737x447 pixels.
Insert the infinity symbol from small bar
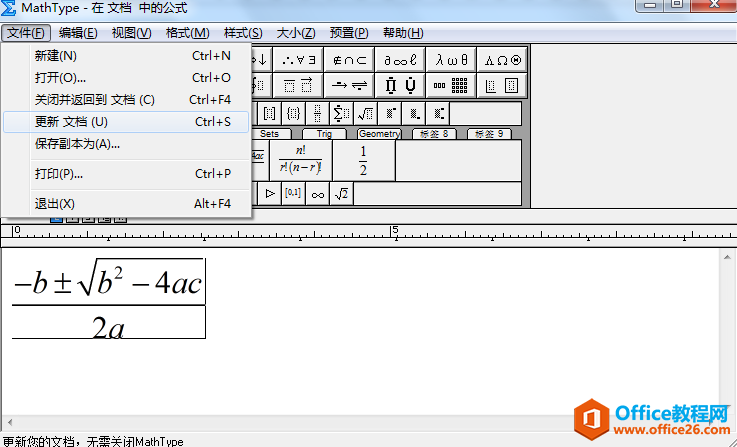pos(317,194)
